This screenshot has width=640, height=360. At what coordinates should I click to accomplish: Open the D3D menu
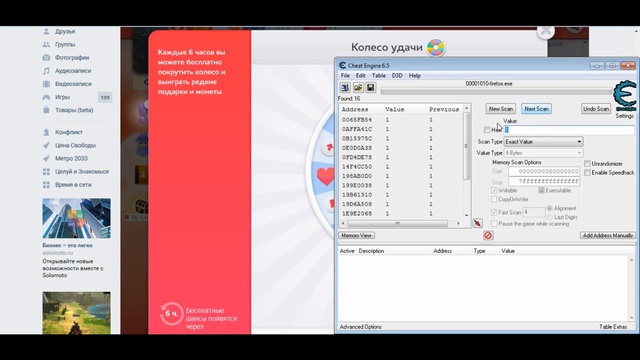coord(397,76)
